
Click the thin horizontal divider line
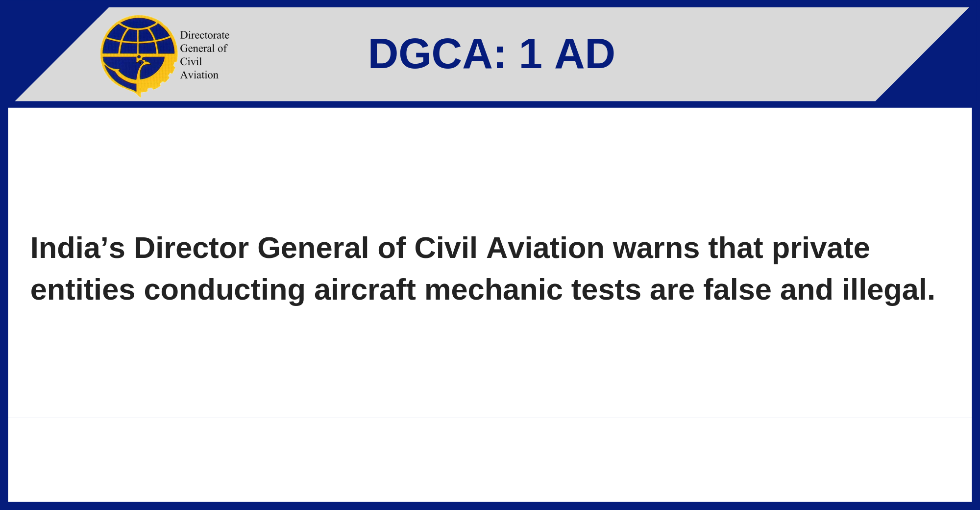(490, 417)
